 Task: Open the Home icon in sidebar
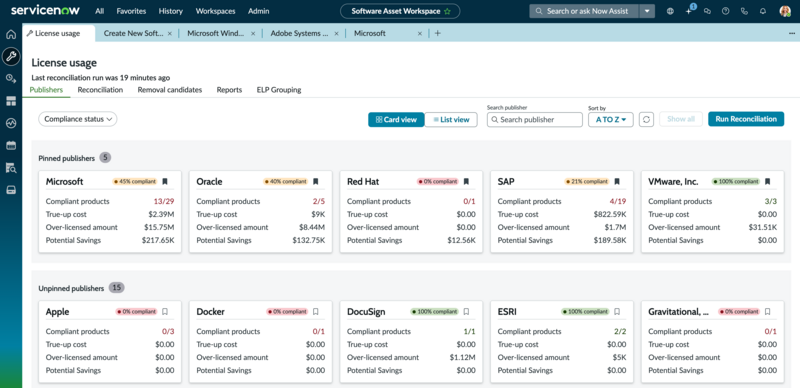click(11, 35)
